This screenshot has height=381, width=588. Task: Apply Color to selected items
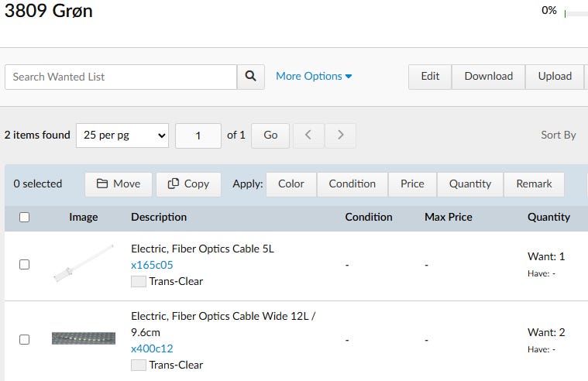[x=291, y=184]
